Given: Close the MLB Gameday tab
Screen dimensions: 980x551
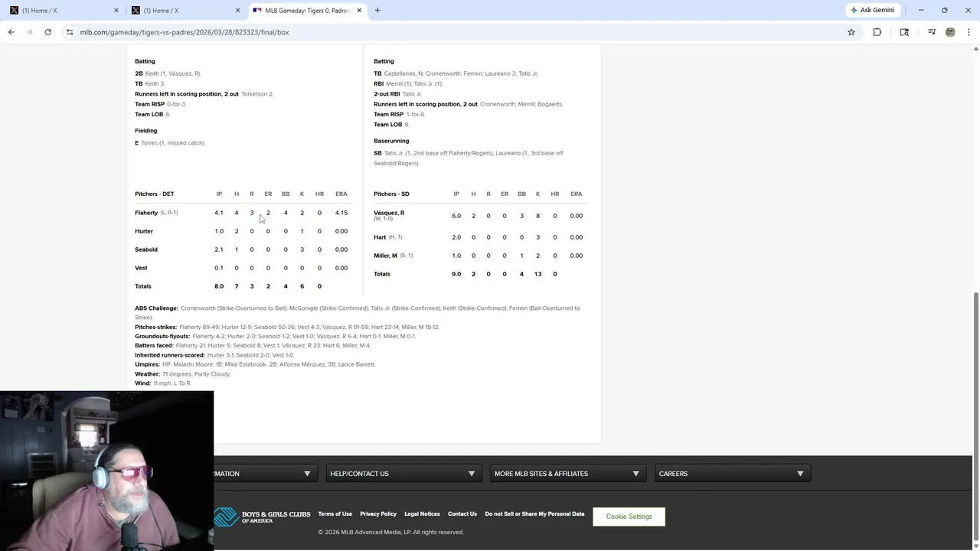Looking at the screenshot, I should [x=359, y=11].
